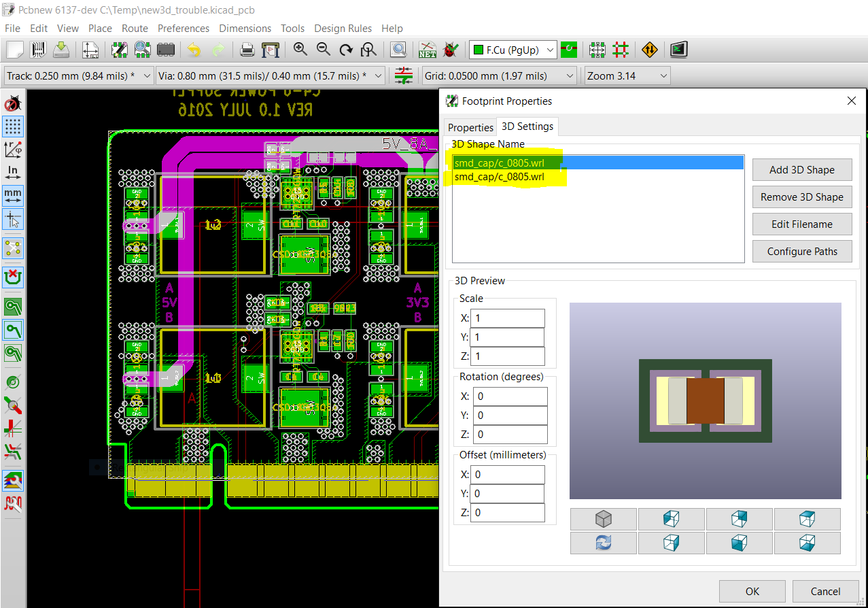Click the undo arrow icon
Image resolution: width=868 pixels, height=608 pixels.
194,50
